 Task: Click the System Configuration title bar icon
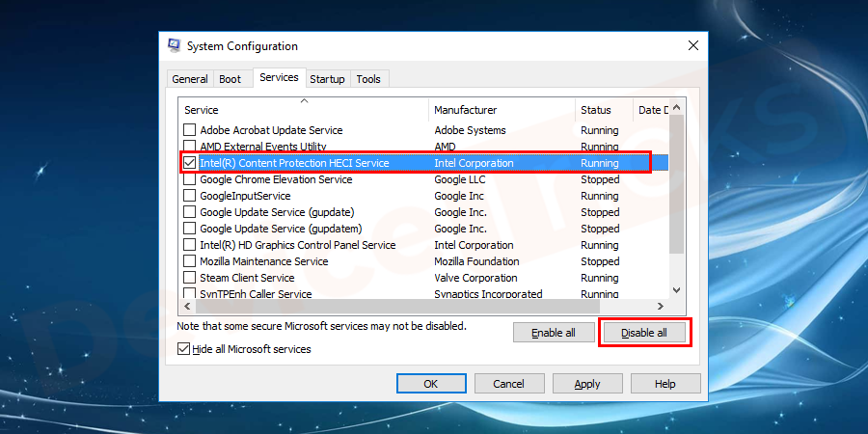click(174, 45)
